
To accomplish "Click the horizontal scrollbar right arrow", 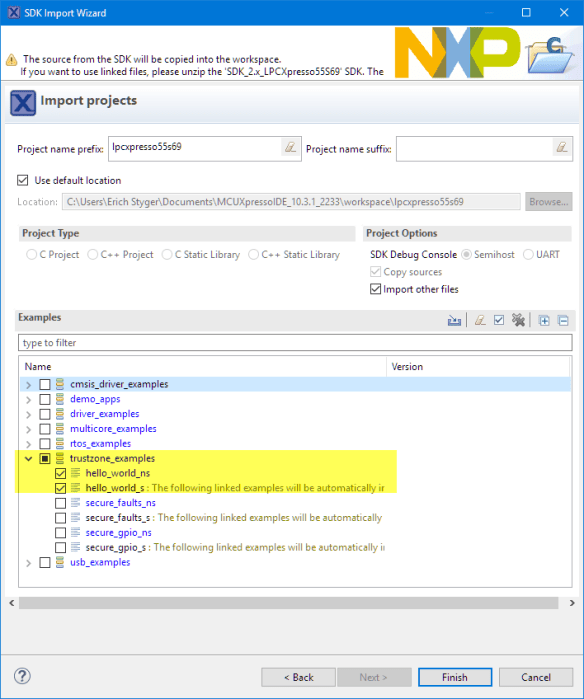I will click(572, 603).
